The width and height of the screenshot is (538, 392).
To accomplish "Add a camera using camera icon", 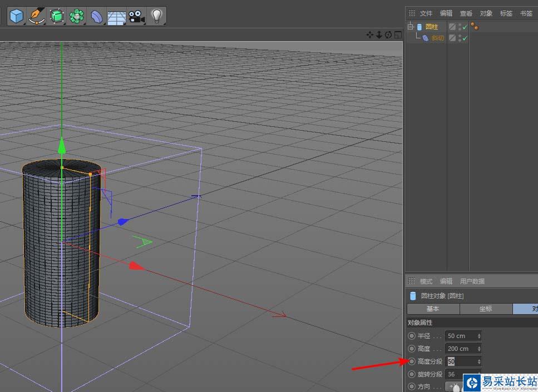I will point(136,16).
